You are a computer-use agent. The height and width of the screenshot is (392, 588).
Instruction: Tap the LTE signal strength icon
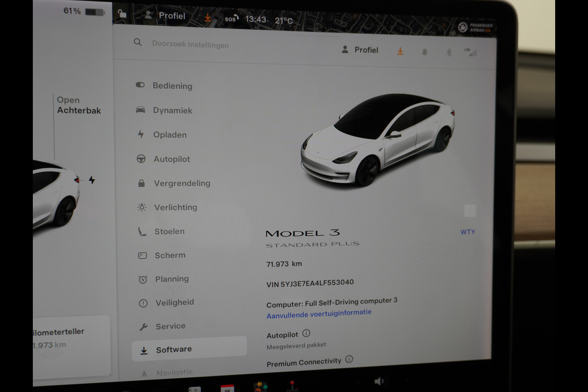coord(470,52)
